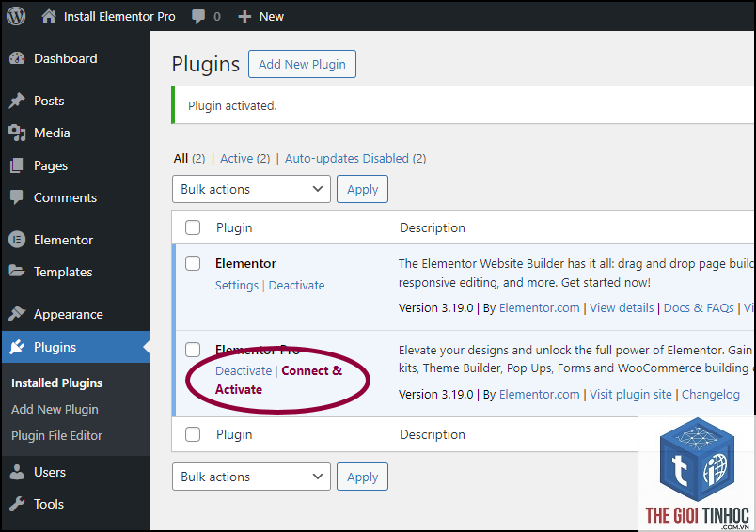Click View details for Elementor

622,308
